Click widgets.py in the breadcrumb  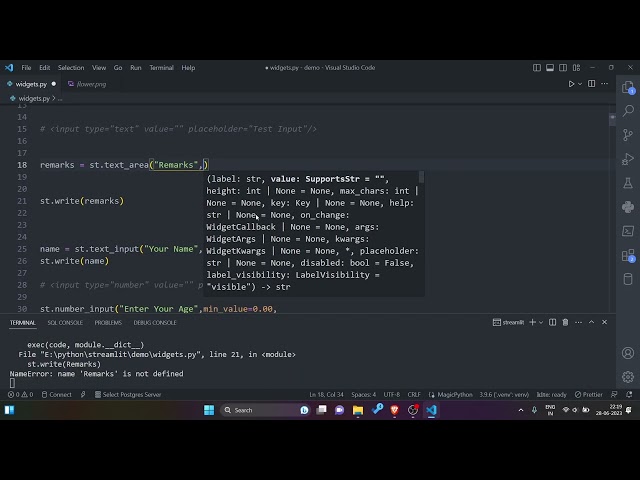point(34,98)
